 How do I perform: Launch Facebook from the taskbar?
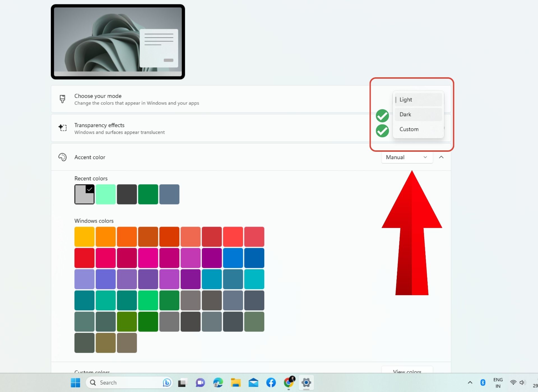(x=271, y=382)
